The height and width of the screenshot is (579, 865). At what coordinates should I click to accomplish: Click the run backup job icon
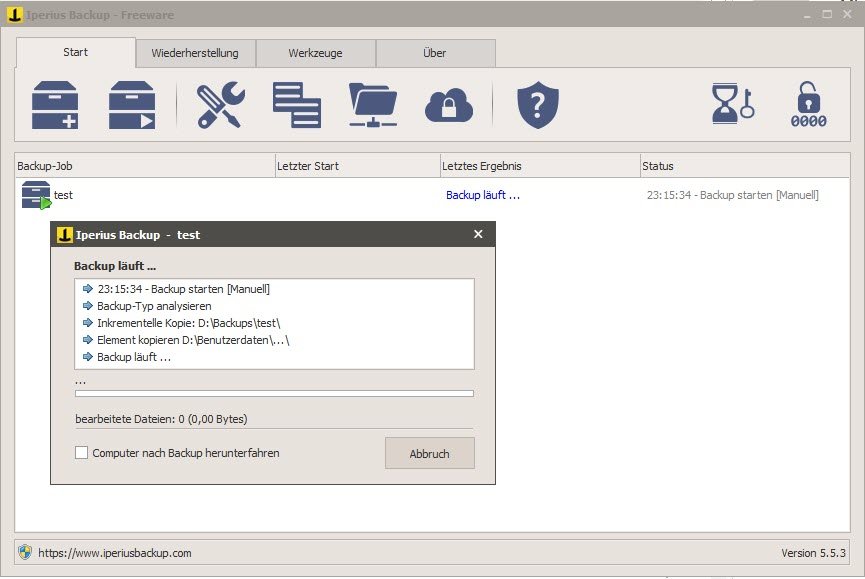[x=133, y=105]
